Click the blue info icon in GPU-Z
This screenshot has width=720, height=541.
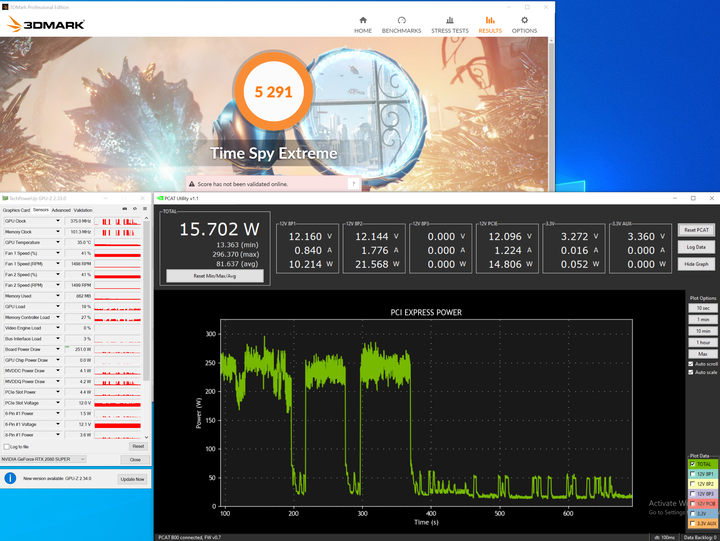point(10,479)
